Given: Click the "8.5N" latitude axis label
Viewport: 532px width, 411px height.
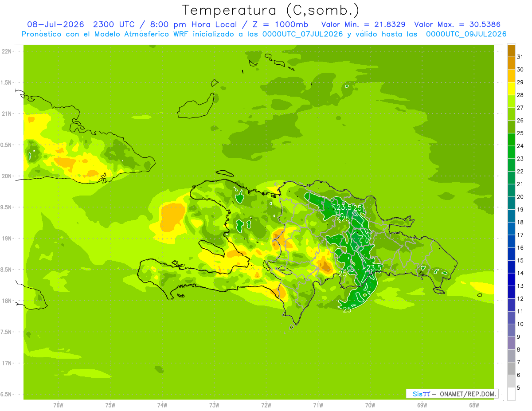Looking at the screenshot, I should [x=6, y=270].
